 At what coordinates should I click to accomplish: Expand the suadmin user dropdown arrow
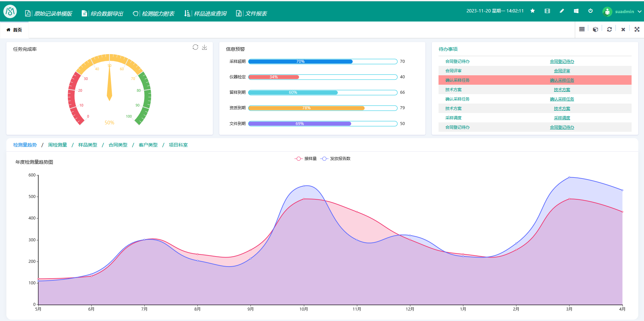click(639, 11)
